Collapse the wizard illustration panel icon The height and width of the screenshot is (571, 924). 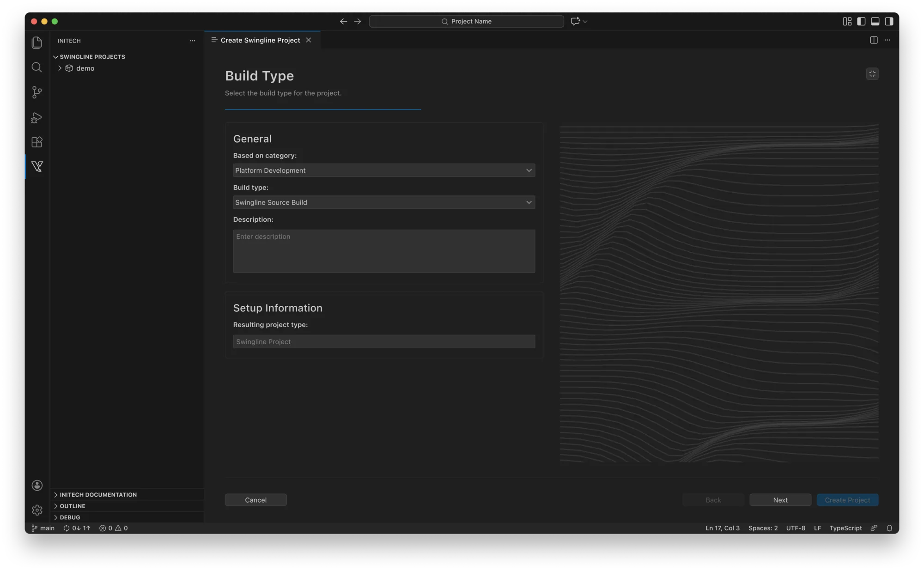click(872, 74)
